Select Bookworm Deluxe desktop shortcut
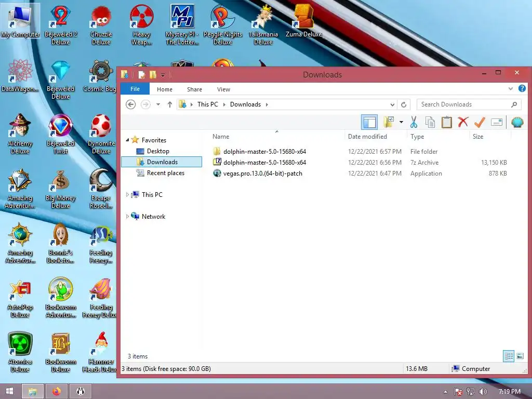 click(x=60, y=353)
